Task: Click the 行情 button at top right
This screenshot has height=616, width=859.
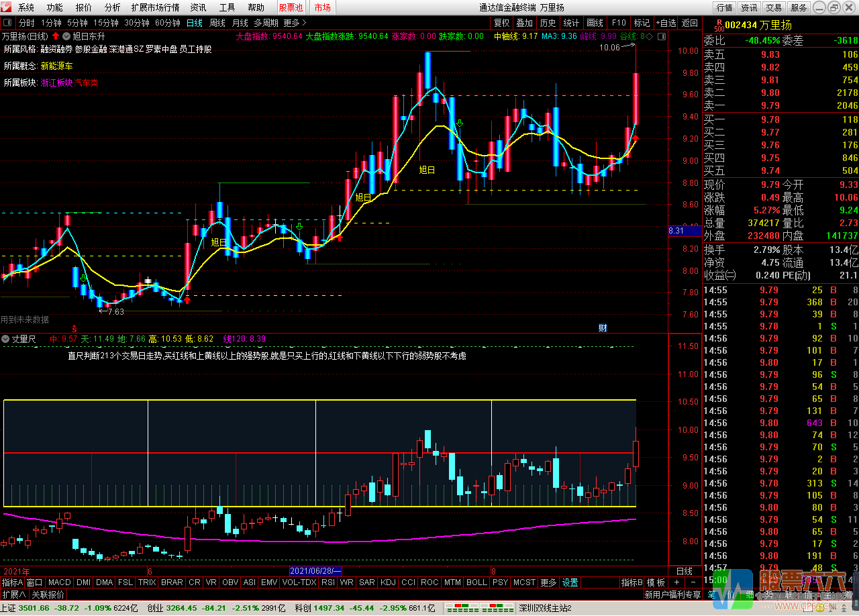Action: 724,7
